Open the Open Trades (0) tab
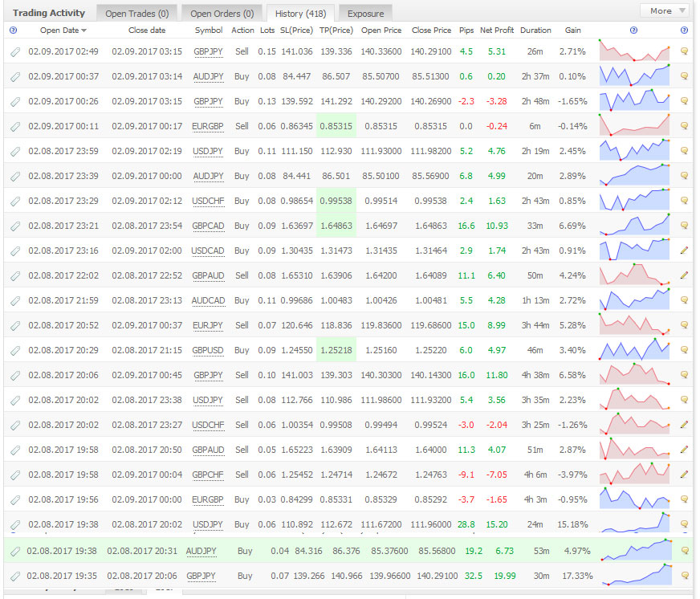Viewport: 700px width, 599px height. coord(136,14)
